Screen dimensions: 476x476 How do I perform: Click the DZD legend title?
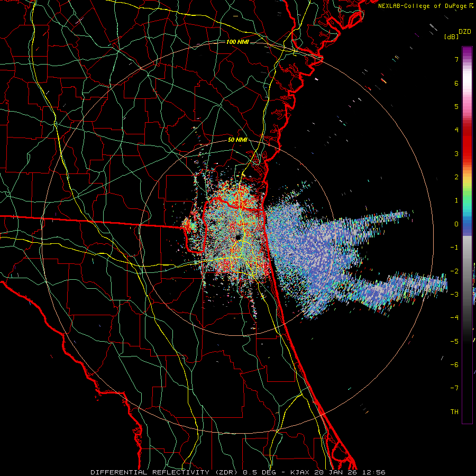click(465, 32)
